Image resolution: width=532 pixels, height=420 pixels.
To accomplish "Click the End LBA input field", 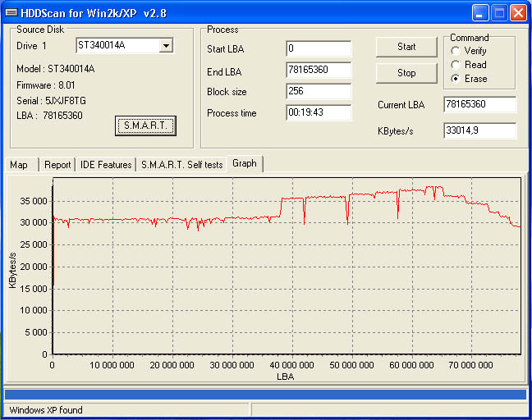I will click(x=319, y=71).
